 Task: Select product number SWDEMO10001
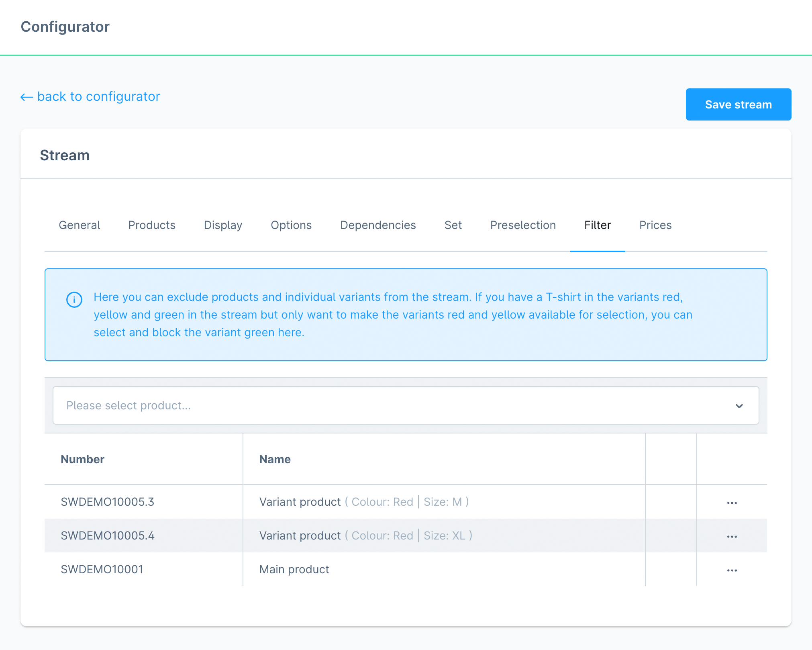102,569
